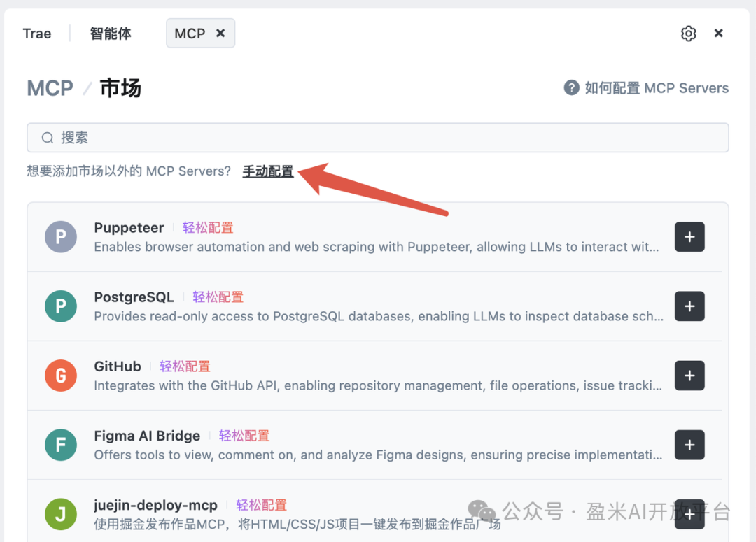Select the juejin-deploy-mcp title
This screenshot has width=756, height=542.
155,505
